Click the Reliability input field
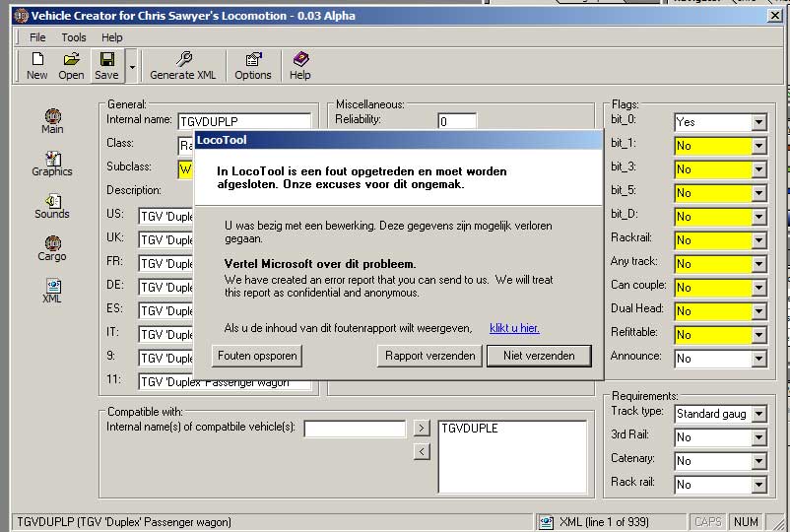Viewport: 790px width, 532px height. 457,121
